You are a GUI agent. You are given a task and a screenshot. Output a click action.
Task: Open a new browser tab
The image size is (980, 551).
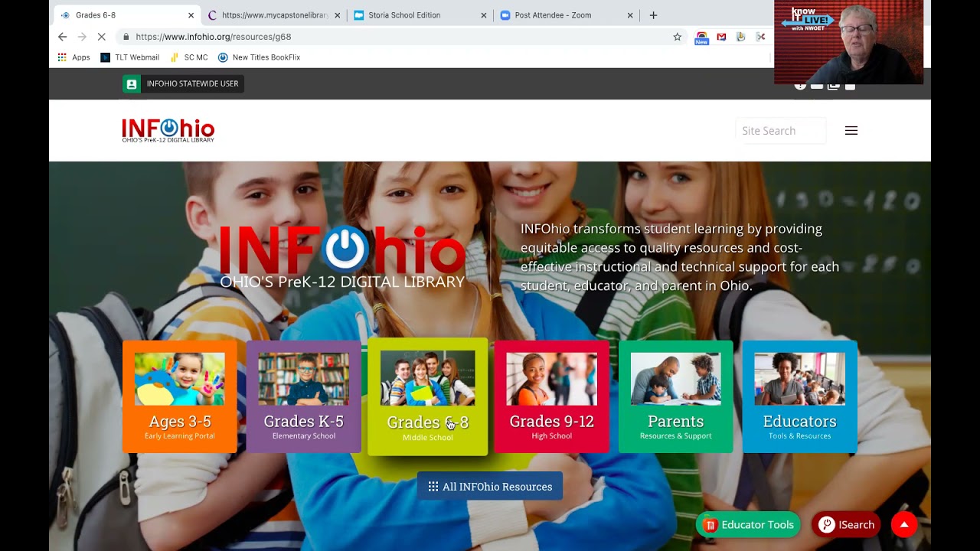click(653, 15)
